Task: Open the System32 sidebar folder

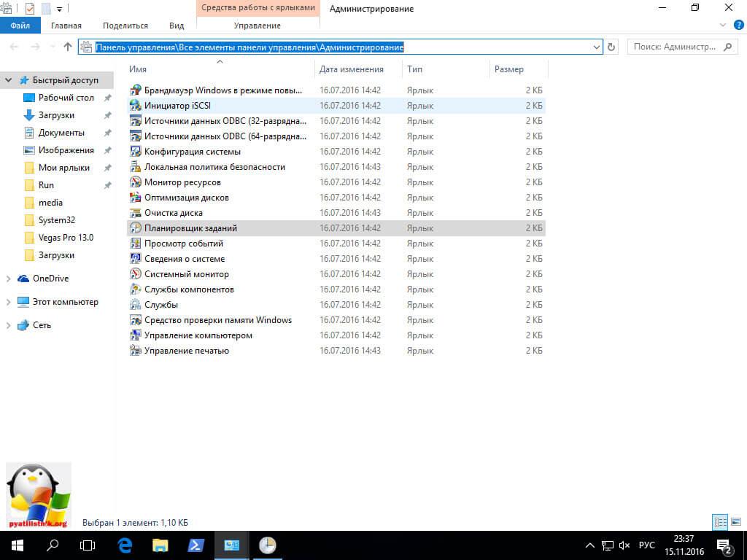Action: 57,220
